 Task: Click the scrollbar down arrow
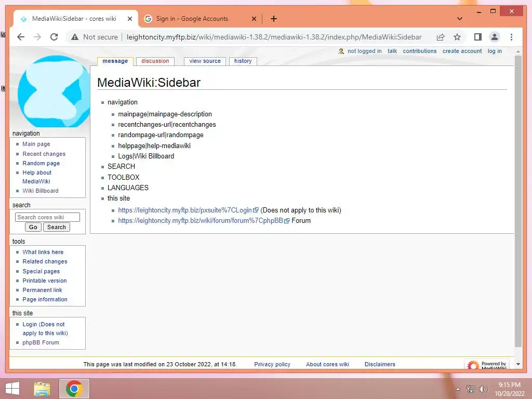coord(518,364)
